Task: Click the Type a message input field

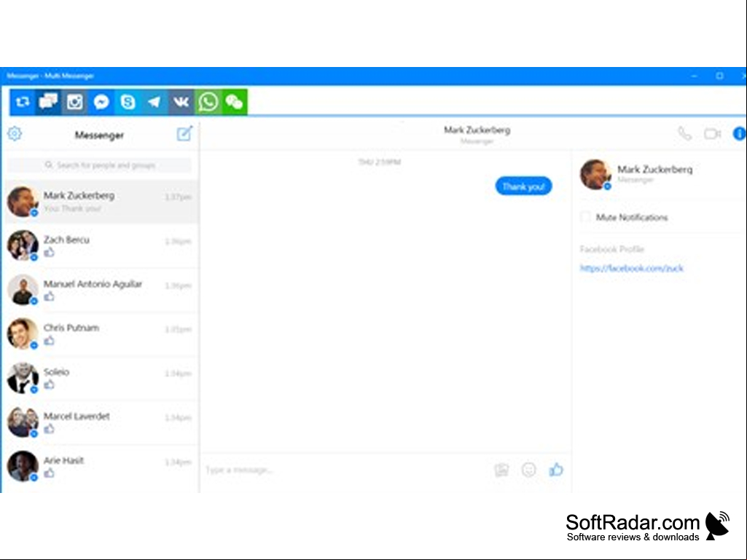Action: point(345,470)
